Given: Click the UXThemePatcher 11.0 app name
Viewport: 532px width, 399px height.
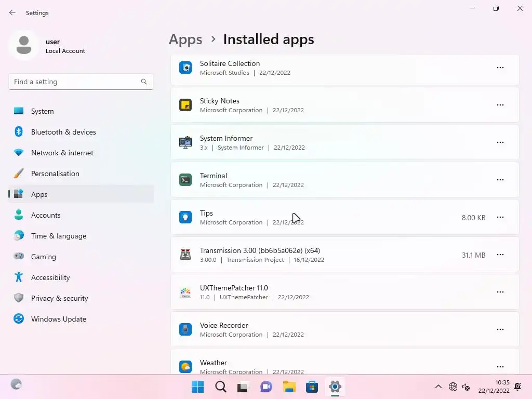Looking at the screenshot, I should (x=234, y=288).
